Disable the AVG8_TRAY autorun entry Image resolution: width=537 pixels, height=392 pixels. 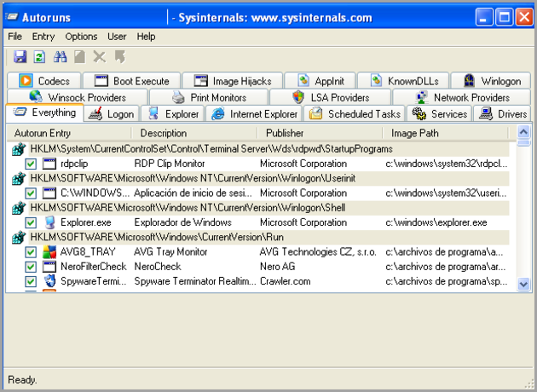[31, 252]
